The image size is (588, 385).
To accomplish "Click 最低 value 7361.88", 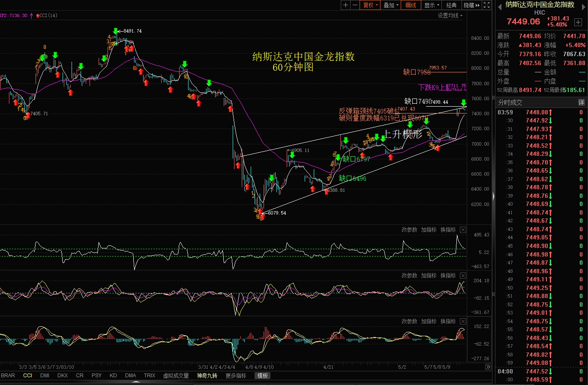I will [x=574, y=63].
